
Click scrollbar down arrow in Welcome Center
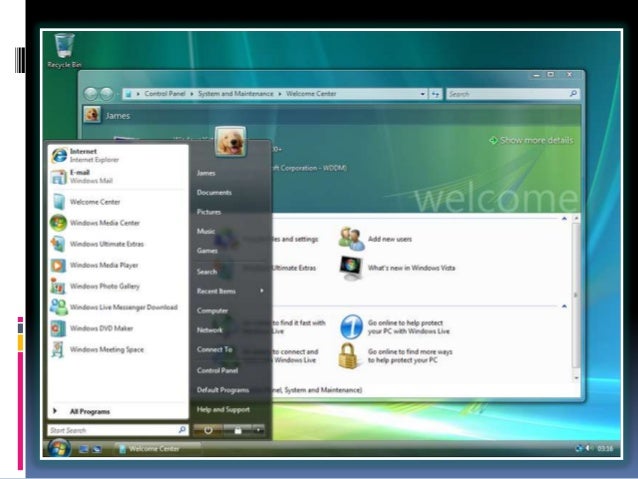[x=576, y=378]
